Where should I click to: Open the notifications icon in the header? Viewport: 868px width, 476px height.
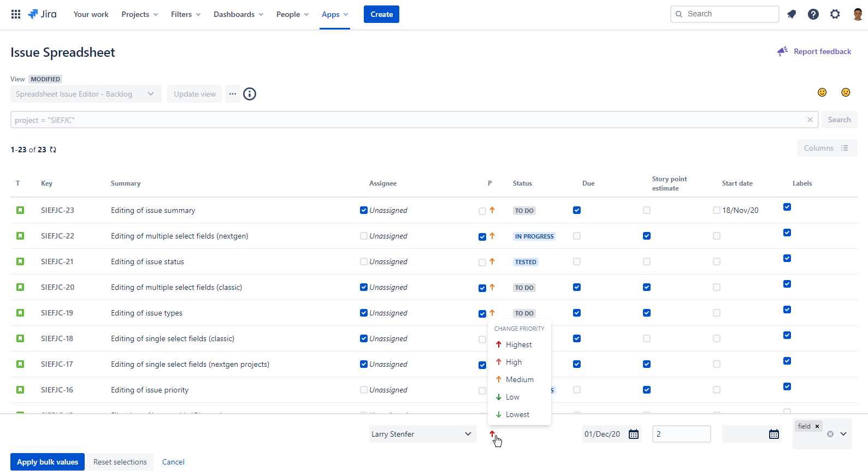pyautogui.click(x=792, y=14)
